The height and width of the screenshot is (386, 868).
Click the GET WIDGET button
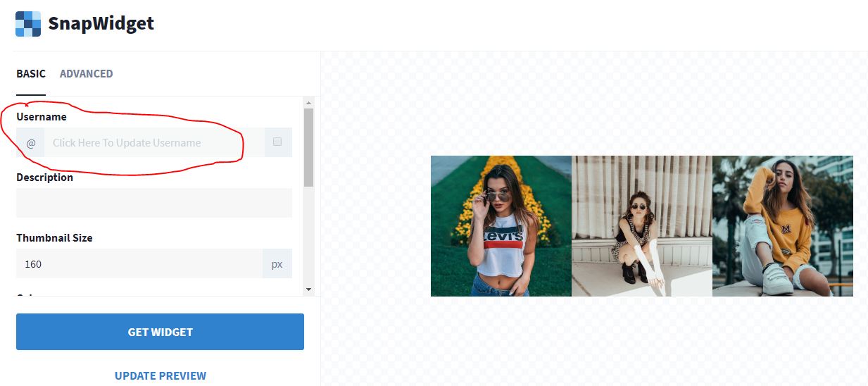coord(160,332)
